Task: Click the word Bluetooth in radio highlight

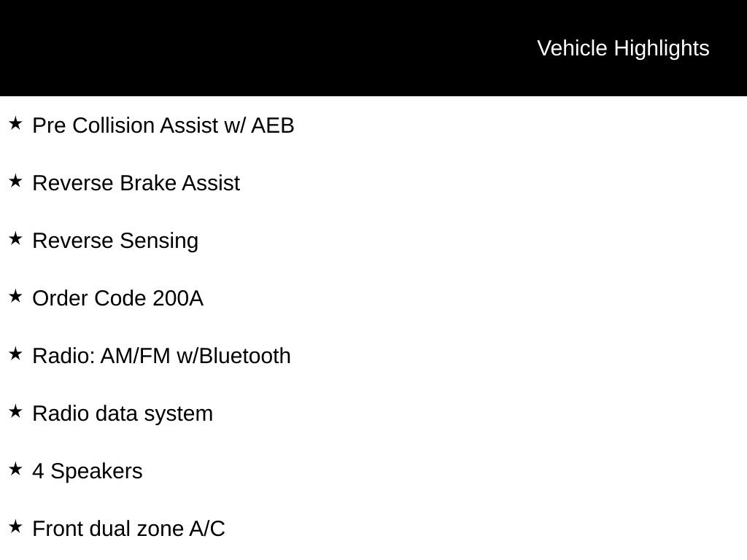Action: [245, 356]
